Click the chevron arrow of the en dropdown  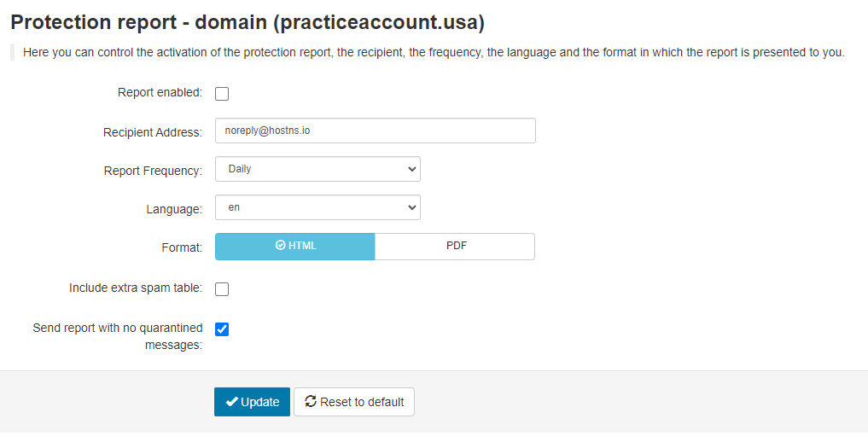(411, 207)
